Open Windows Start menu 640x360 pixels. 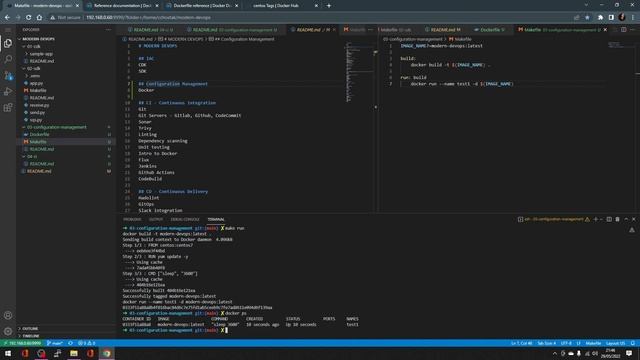(8, 353)
